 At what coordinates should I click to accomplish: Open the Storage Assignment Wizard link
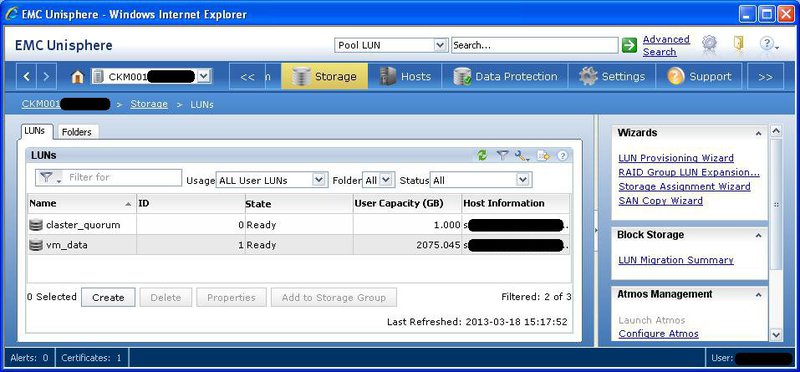click(684, 187)
